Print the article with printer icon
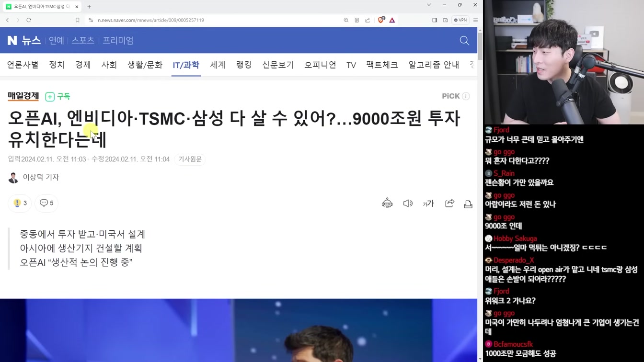 (x=468, y=204)
